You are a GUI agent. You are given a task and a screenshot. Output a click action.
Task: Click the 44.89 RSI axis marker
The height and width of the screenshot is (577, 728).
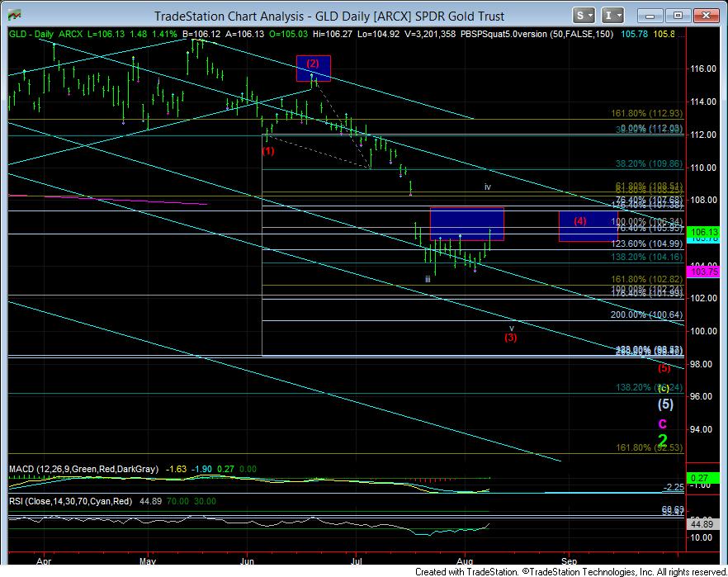coord(702,524)
